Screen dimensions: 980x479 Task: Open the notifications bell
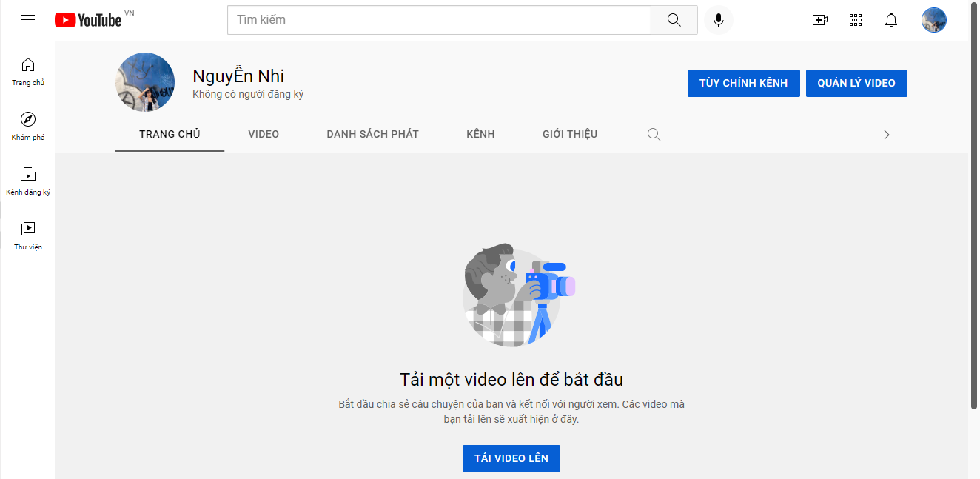891,20
